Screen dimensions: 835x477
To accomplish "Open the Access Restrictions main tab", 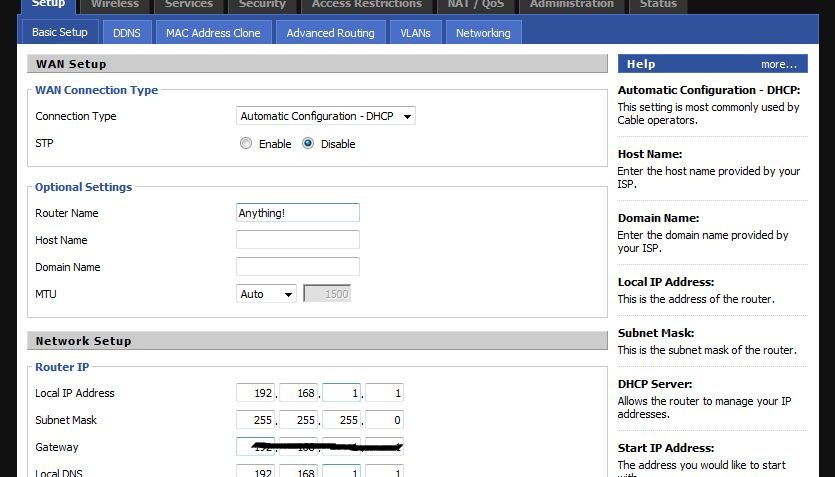I will tap(367, 5).
